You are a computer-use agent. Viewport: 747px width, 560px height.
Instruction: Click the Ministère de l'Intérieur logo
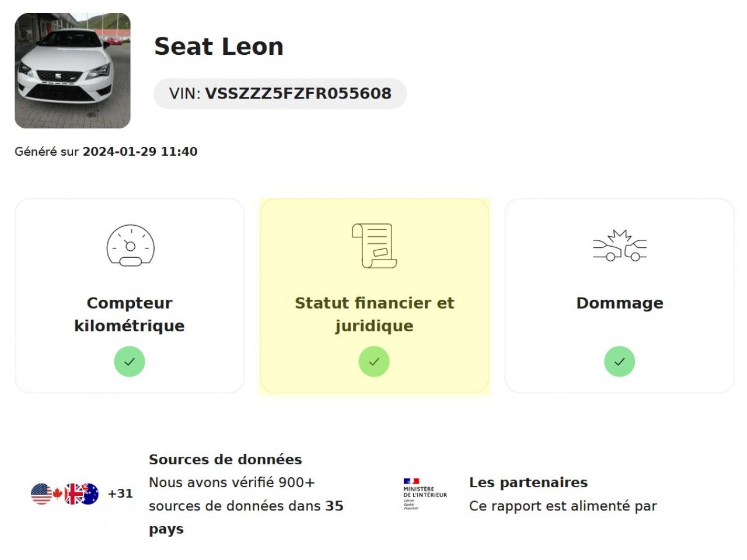click(425, 495)
